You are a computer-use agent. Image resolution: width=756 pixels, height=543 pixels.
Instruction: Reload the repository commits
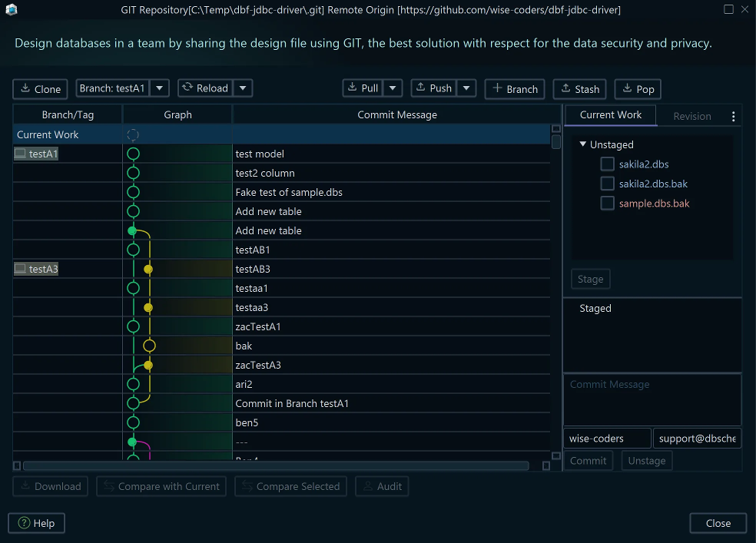click(x=204, y=88)
